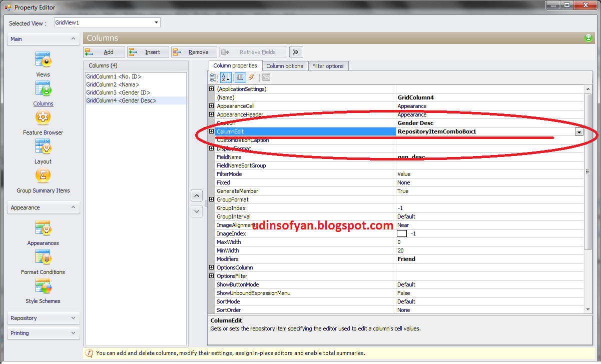Expand the ColumnEdit property node
601x364 pixels.
[x=211, y=131]
